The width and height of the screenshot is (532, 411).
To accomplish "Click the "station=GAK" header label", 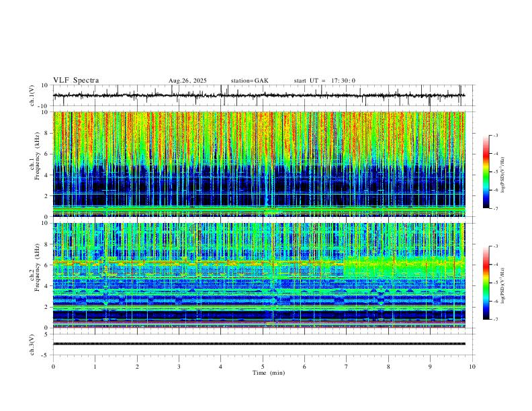I will 249,81.
